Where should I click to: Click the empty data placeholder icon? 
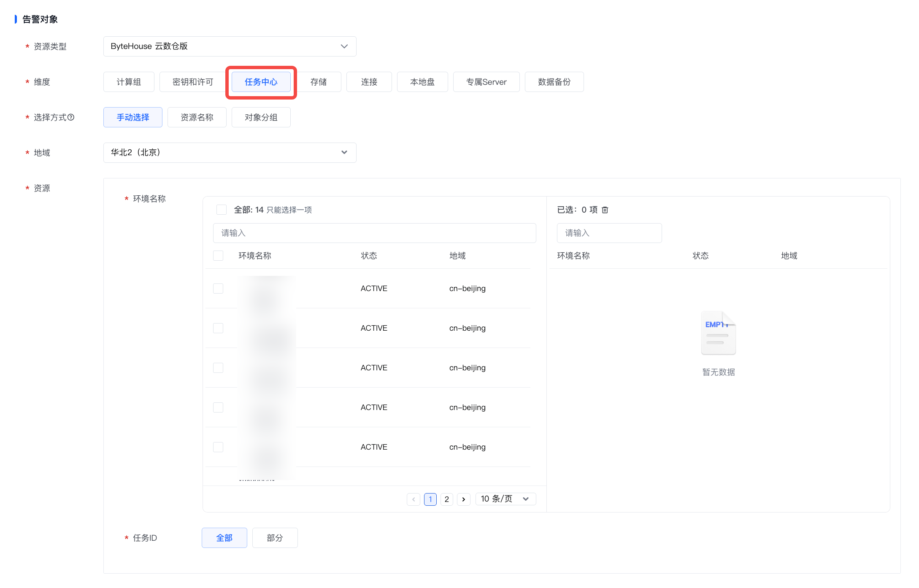click(x=718, y=333)
